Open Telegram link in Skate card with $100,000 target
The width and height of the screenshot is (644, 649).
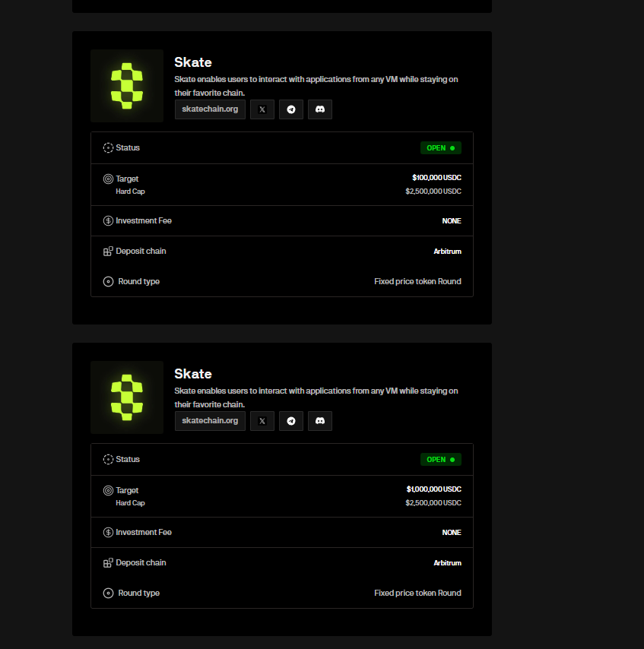(x=291, y=109)
